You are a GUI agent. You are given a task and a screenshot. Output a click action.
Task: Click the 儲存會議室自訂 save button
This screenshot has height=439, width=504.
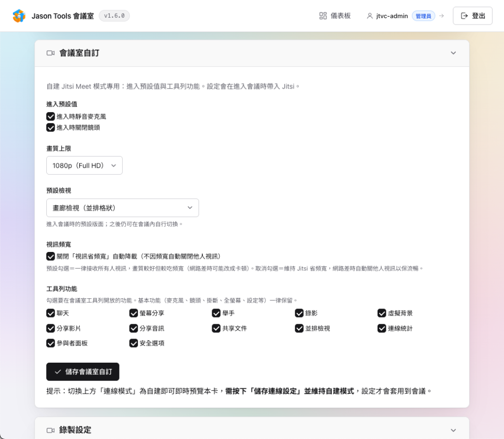(83, 372)
